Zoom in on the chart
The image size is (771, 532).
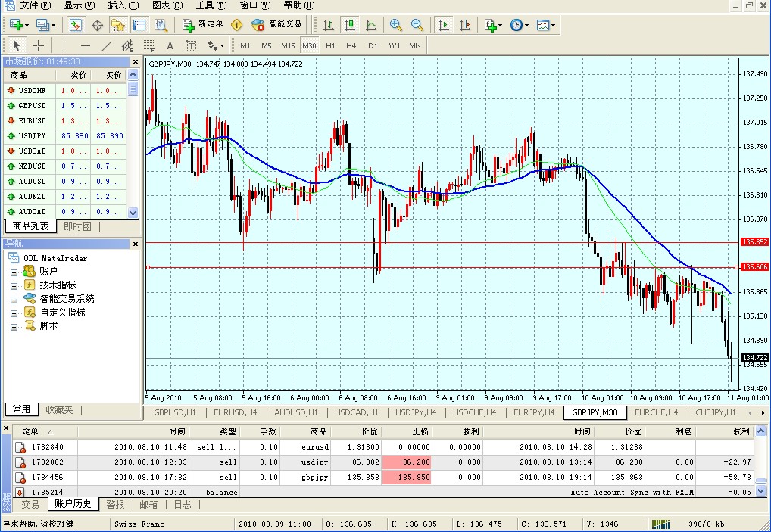point(396,24)
